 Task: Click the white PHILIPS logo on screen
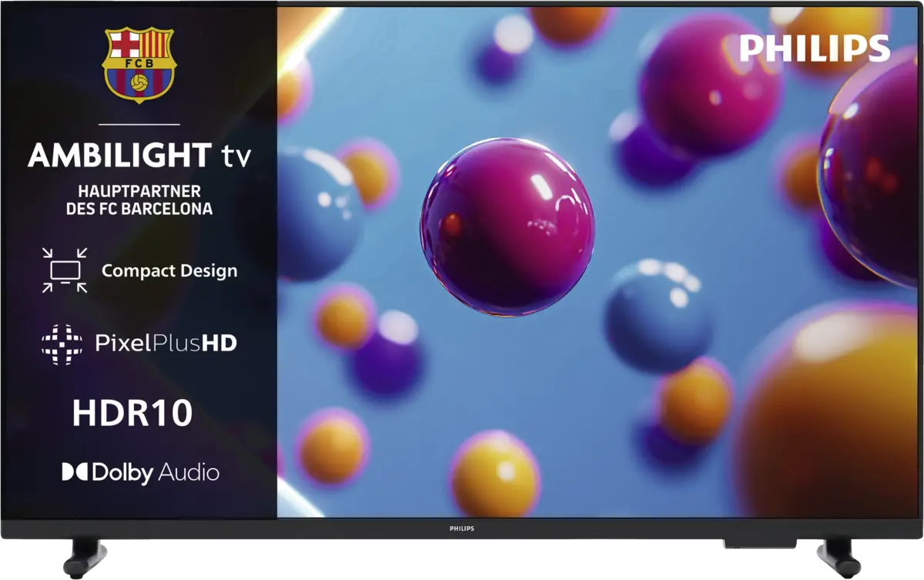pos(814,49)
